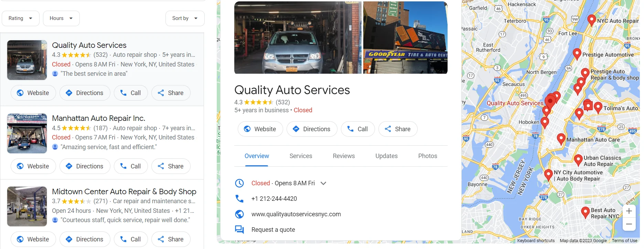Open www.qualityautoservicesnyc.com link

coord(296,214)
